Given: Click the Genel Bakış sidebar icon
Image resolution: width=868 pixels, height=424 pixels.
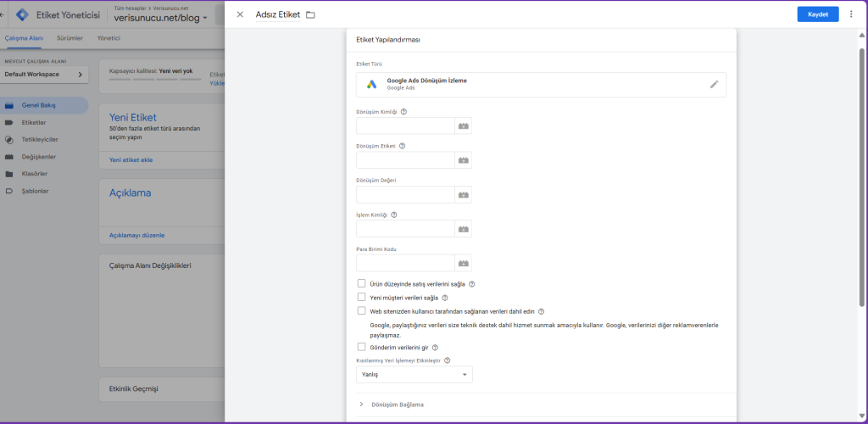Looking at the screenshot, I should [9, 105].
